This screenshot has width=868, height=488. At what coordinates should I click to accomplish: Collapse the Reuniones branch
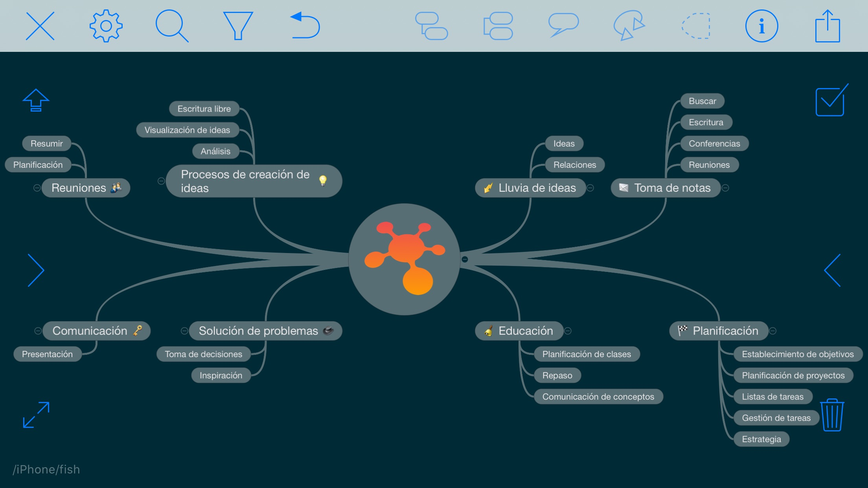(37, 188)
